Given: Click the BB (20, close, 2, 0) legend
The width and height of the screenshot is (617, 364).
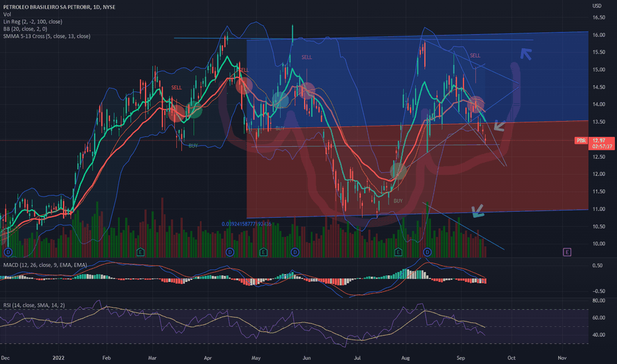Looking at the screenshot, I should coord(25,28).
